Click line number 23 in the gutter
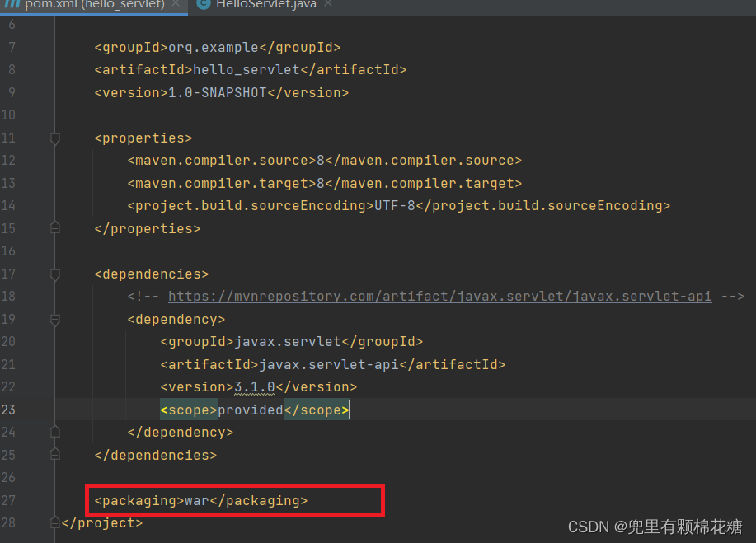This screenshot has width=756, height=543. (x=8, y=410)
